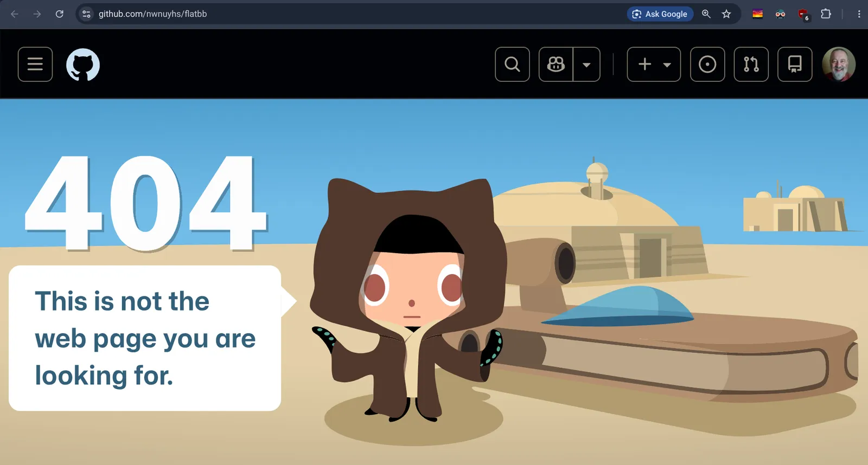View site information in address bar
Image resolution: width=868 pixels, height=465 pixels.
click(86, 14)
